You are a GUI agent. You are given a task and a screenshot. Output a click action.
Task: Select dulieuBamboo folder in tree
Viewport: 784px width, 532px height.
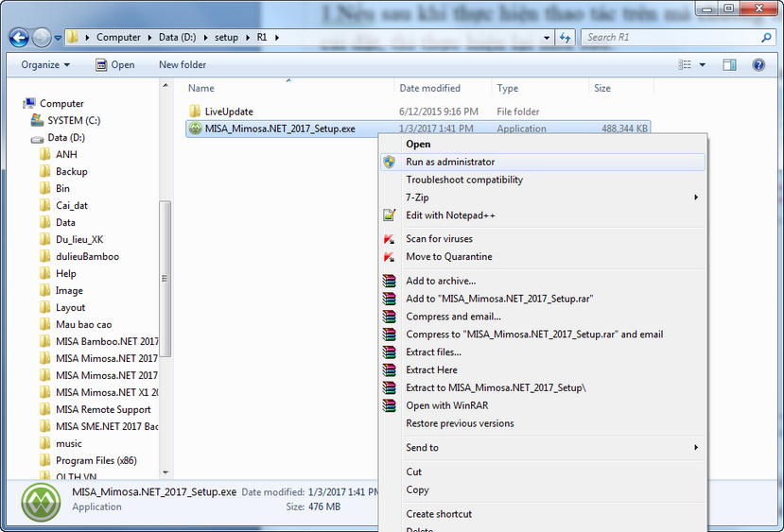79,256
